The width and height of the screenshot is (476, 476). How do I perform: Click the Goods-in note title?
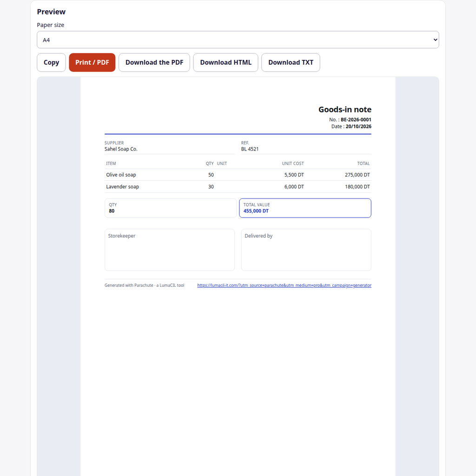[x=345, y=110]
